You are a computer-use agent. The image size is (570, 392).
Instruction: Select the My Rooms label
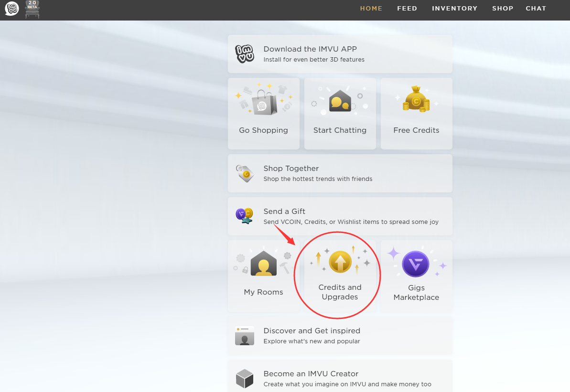coord(264,292)
